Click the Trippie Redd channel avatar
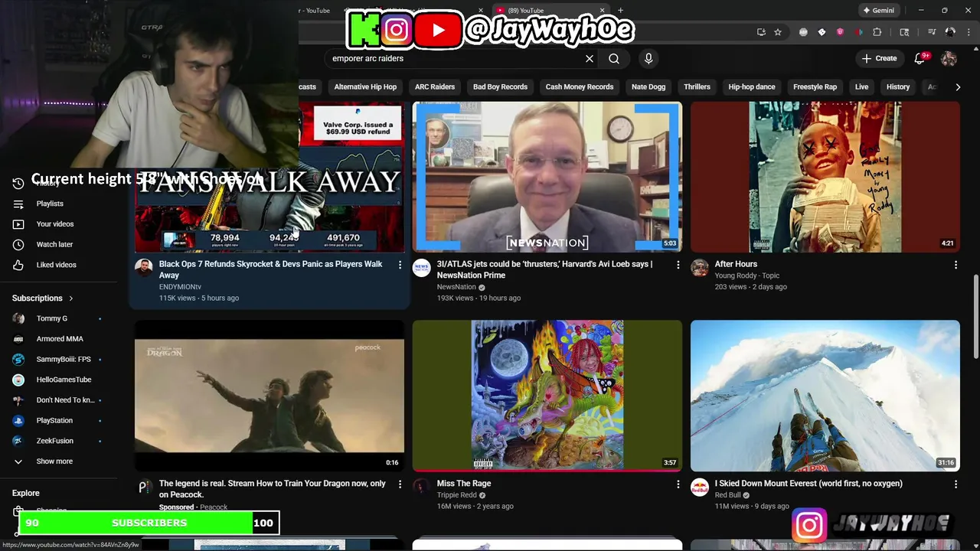Image resolution: width=980 pixels, height=551 pixels. [421, 487]
